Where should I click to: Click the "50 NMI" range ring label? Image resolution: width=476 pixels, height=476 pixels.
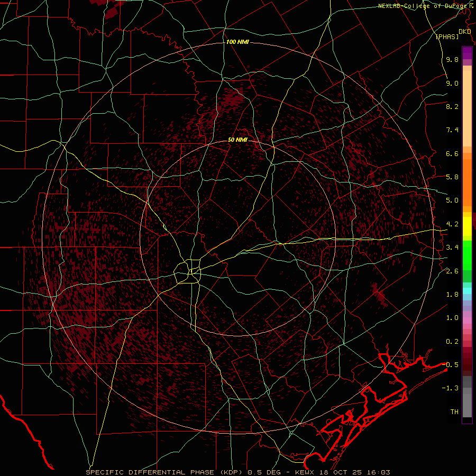click(237, 140)
